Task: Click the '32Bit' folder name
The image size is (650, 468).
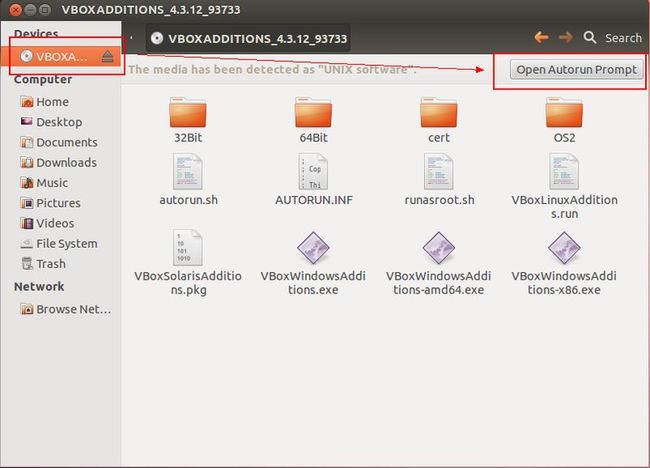Action: pos(188,138)
